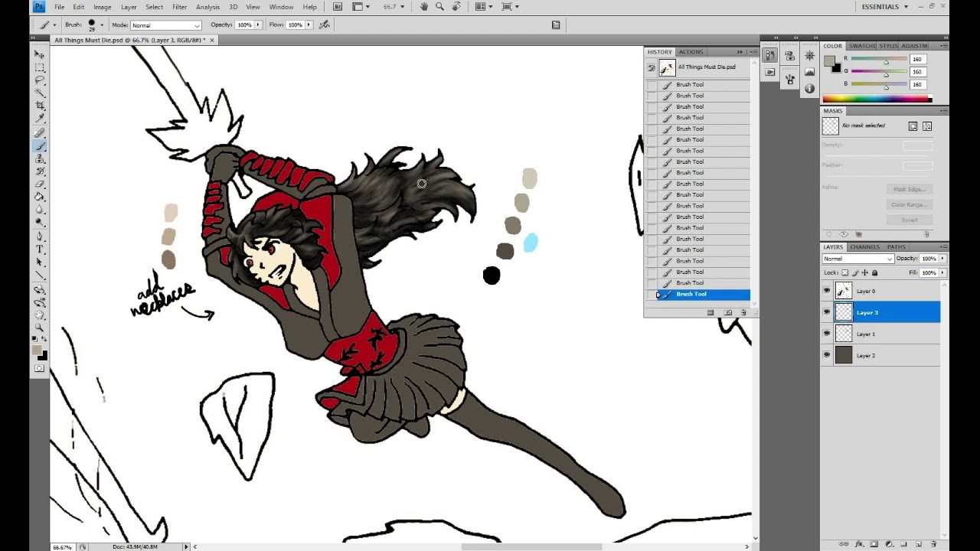
Task: Open the Layer menu
Action: pyautogui.click(x=129, y=7)
